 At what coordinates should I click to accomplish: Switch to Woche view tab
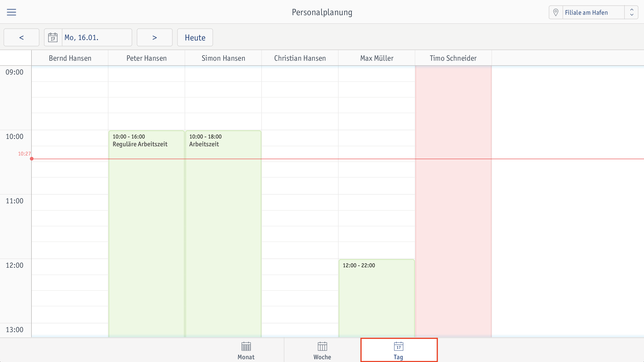point(322,351)
